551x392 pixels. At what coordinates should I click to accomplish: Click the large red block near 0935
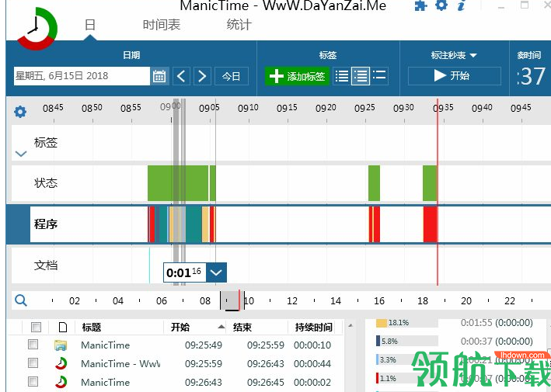[430, 224]
